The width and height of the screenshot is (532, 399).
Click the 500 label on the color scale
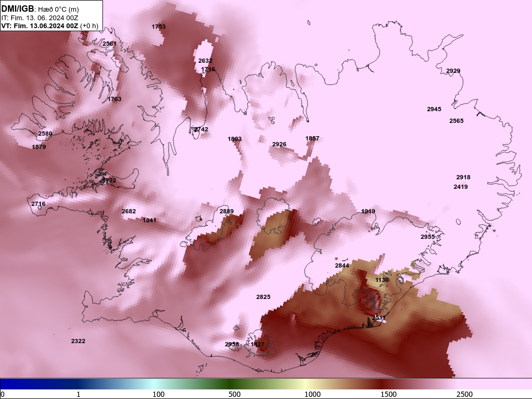(x=235, y=394)
